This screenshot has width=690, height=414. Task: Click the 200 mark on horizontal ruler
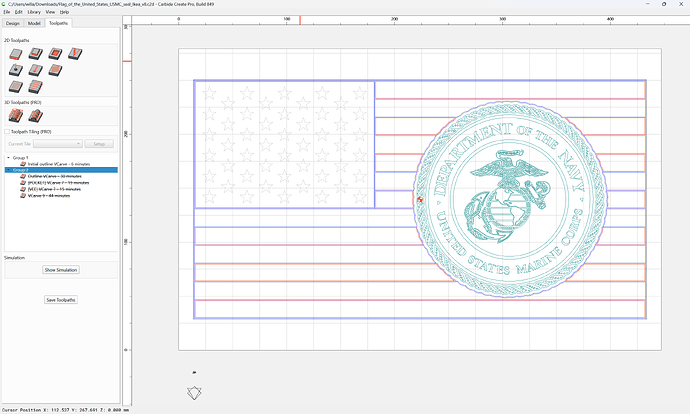394,19
